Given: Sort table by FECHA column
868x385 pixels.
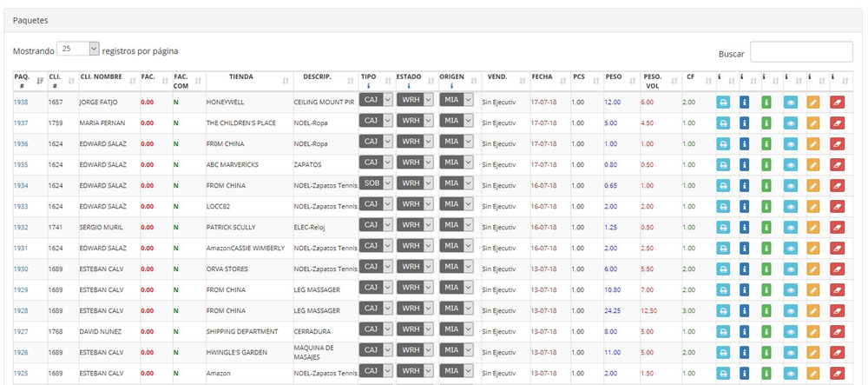Looking at the screenshot, I should click(550, 81).
